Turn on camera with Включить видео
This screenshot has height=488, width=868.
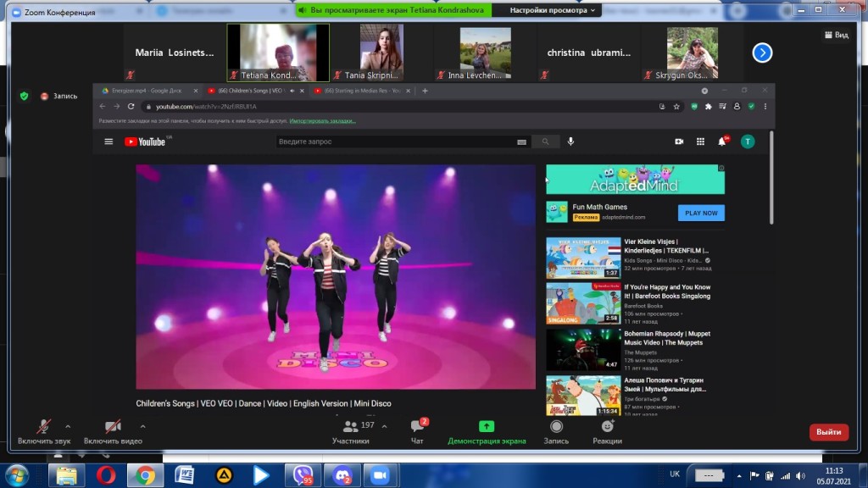(113, 431)
